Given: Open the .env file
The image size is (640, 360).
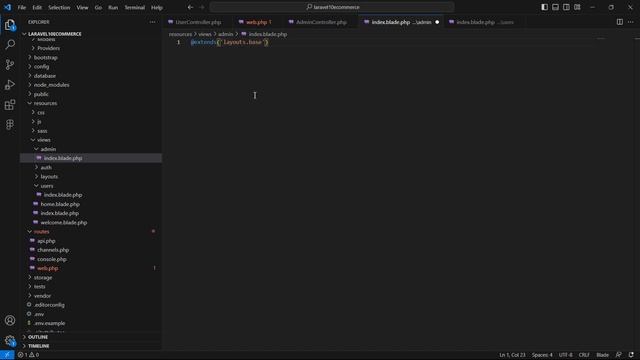Looking at the screenshot, I should point(39,314).
